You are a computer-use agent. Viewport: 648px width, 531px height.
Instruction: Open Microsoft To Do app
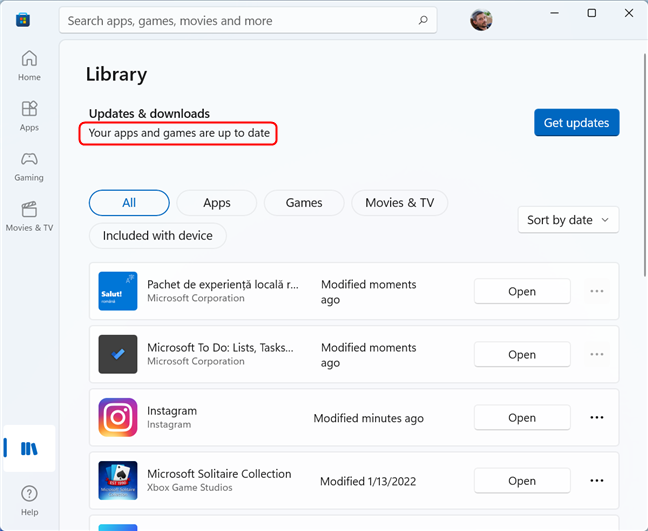[522, 355]
